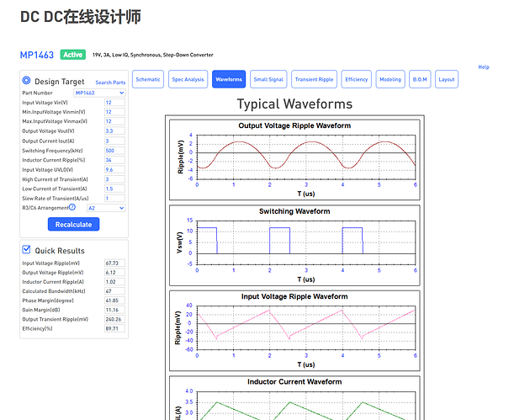Open the Schematic tab
This screenshot has height=420, width=525.
coord(148,79)
